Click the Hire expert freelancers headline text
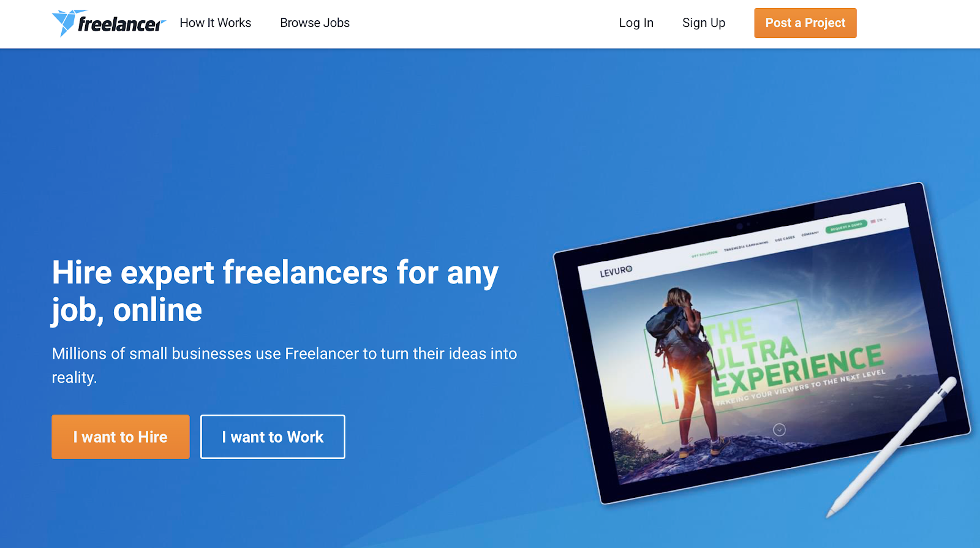Image resolution: width=980 pixels, height=548 pixels. pos(275,291)
